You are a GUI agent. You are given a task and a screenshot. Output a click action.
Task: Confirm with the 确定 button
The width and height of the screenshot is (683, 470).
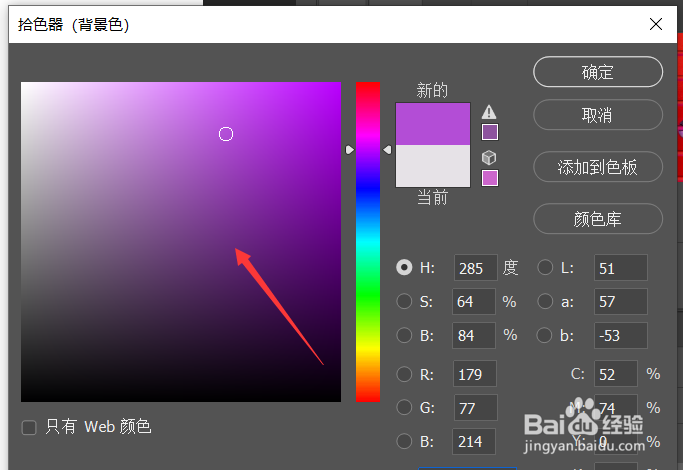point(598,72)
